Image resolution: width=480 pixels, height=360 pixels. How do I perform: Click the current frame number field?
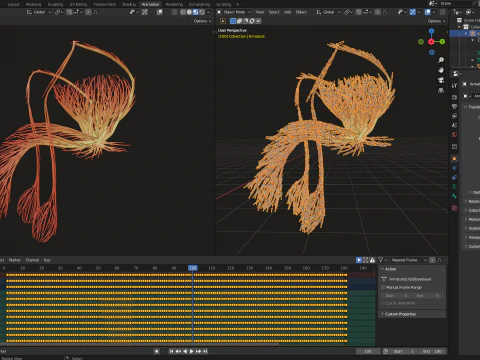tap(368, 351)
